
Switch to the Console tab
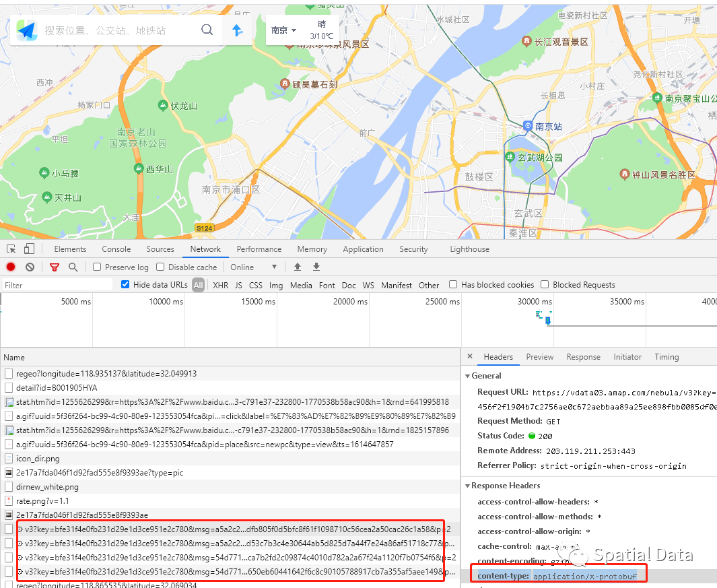tap(116, 249)
